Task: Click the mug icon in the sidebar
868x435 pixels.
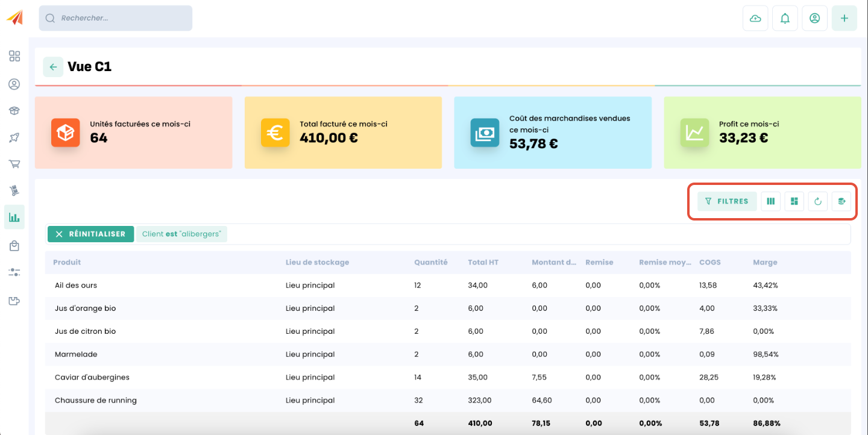Action: click(x=14, y=301)
